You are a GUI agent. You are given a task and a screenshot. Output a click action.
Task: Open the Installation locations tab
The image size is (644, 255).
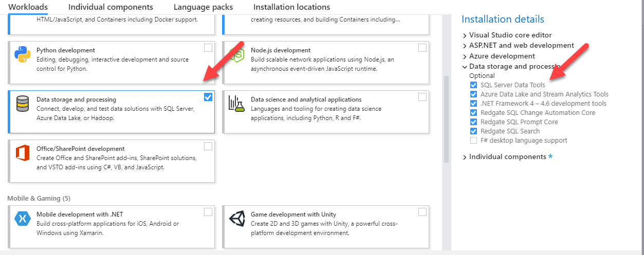pyautogui.click(x=291, y=7)
